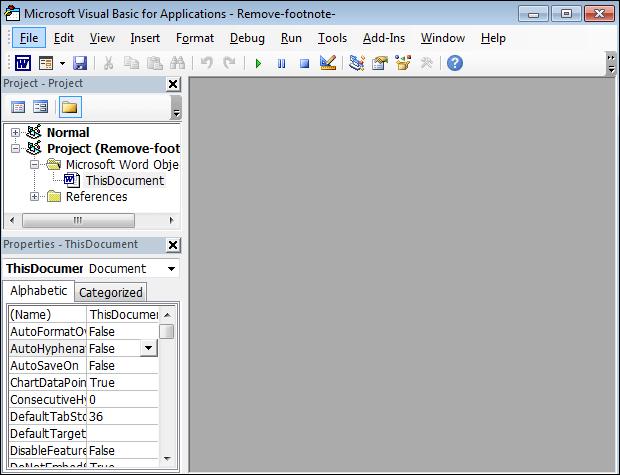
Task: Open the Insert menu
Action: 145,38
